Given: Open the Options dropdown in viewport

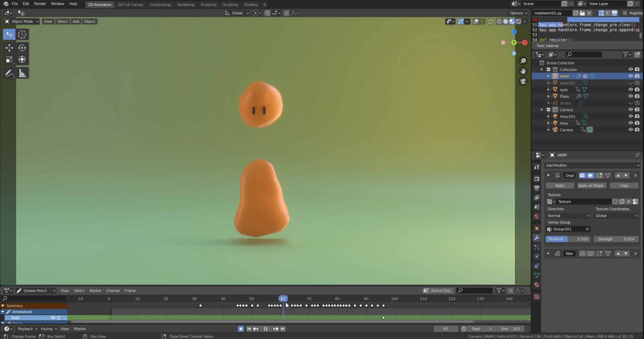Looking at the screenshot, I should tap(518, 13).
